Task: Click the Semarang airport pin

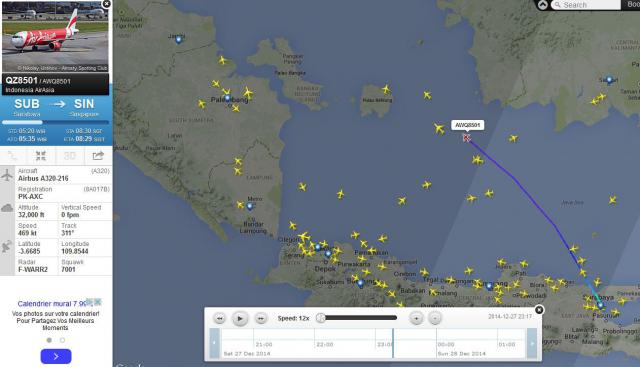Action: (489, 287)
